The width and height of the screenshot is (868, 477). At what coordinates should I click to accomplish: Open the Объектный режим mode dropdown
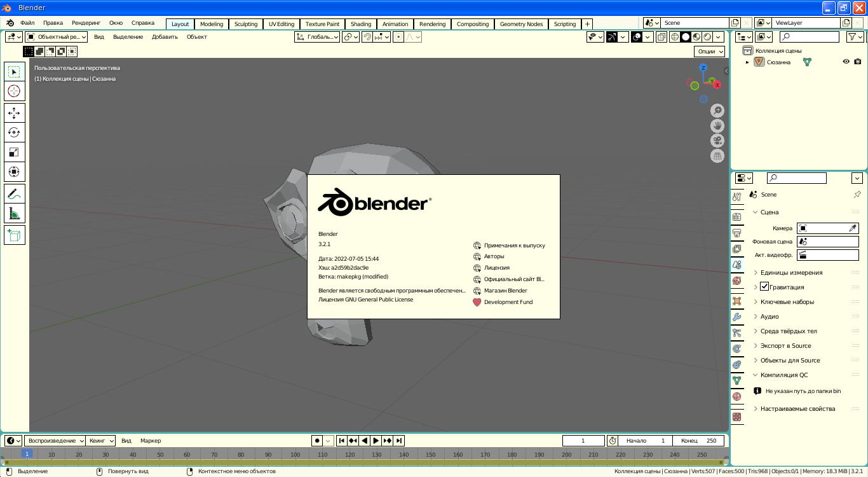pyautogui.click(x=56, y=37)
